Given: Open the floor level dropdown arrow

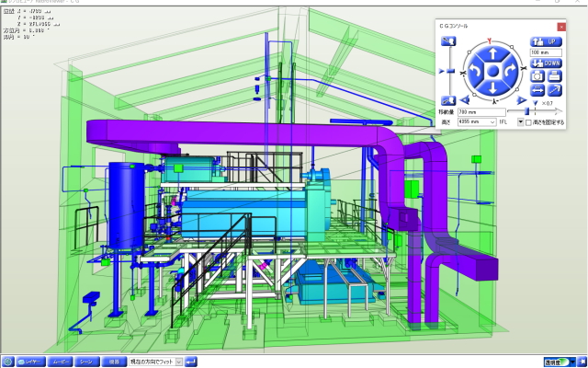Looking at the screenshot, I should tap(520, 121).
